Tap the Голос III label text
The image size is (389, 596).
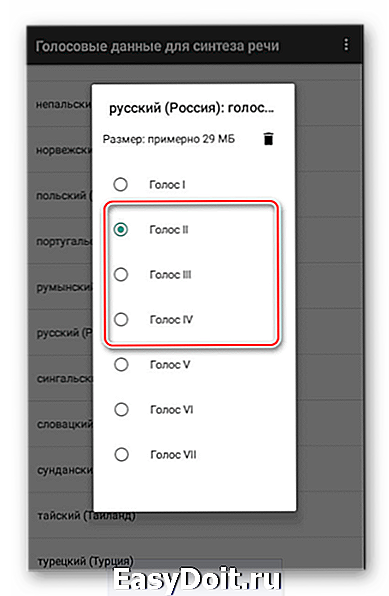[x=170, y=275]
